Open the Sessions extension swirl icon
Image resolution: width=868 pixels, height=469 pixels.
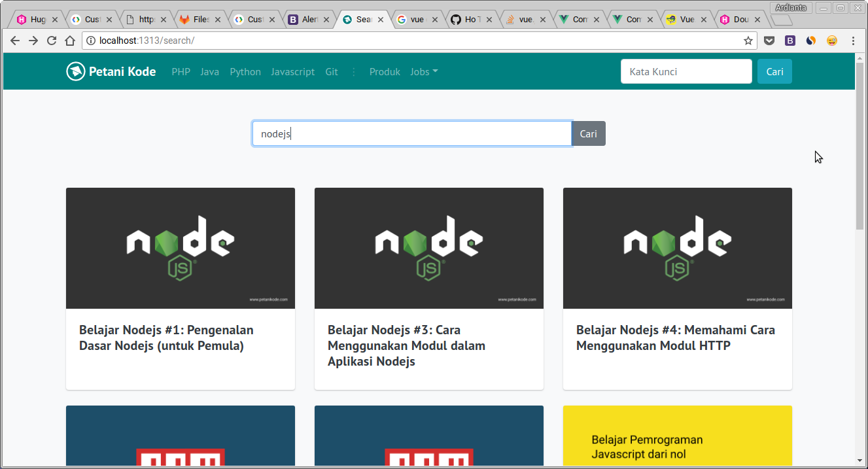(811, 40)
